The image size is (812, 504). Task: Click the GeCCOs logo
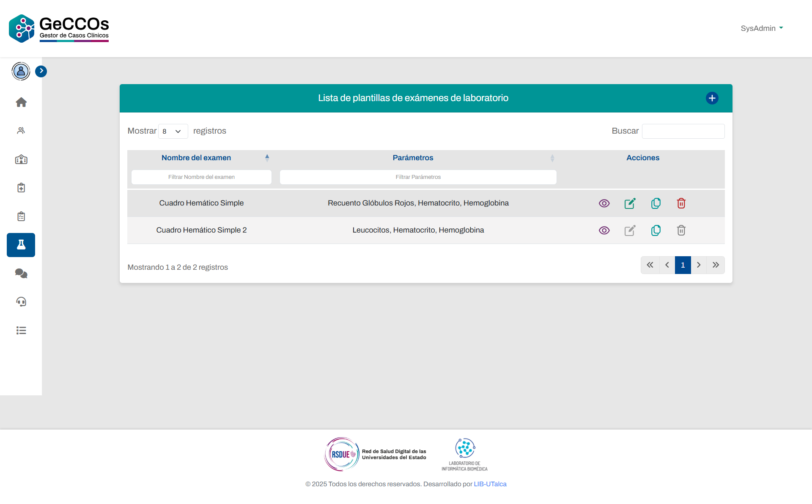pos(59,28)
